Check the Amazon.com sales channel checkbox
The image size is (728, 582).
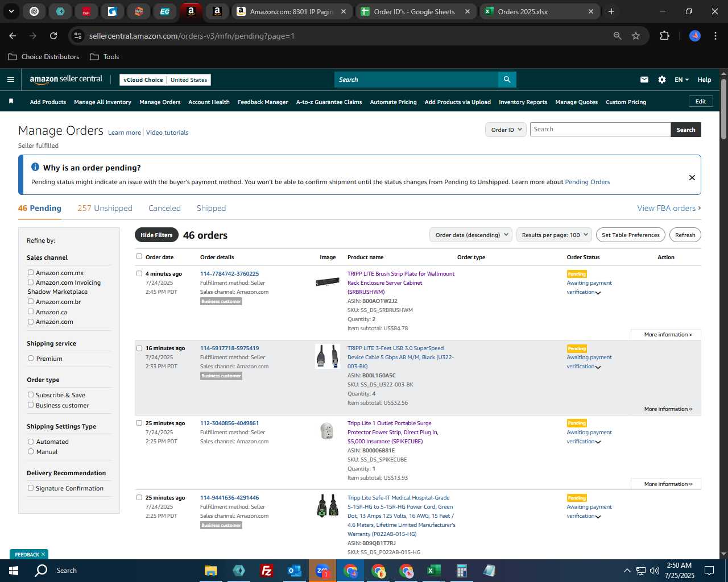31,322
